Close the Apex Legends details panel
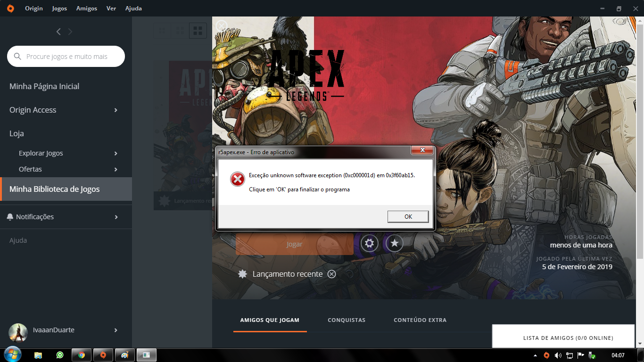This screenshot has height=362, width=644. point(221,26)
